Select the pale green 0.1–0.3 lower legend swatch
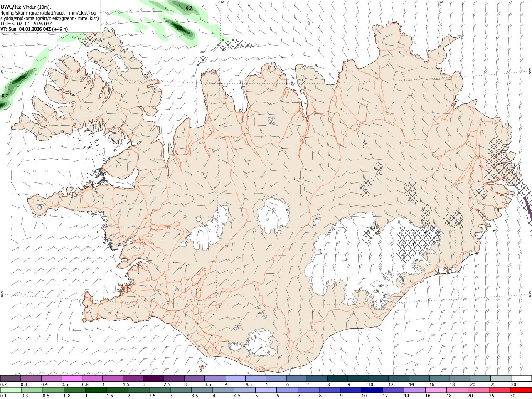The image size is (532, 399). click(x=11, y=390)
